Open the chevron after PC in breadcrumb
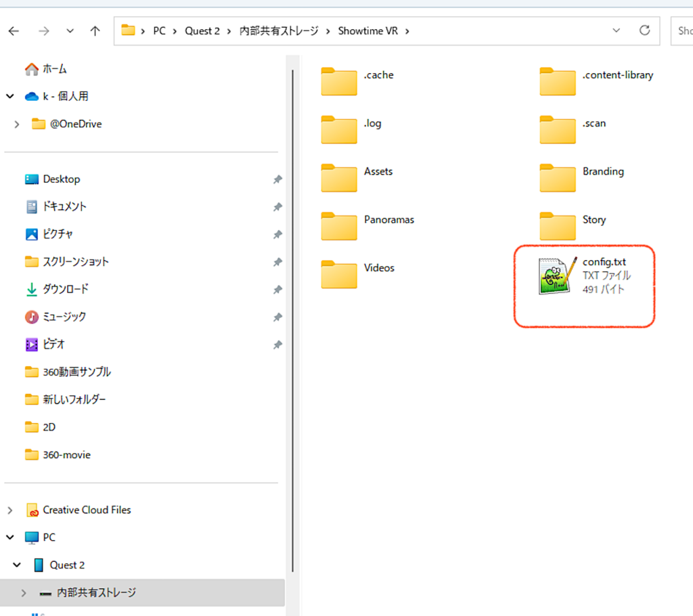 (175, 31)
